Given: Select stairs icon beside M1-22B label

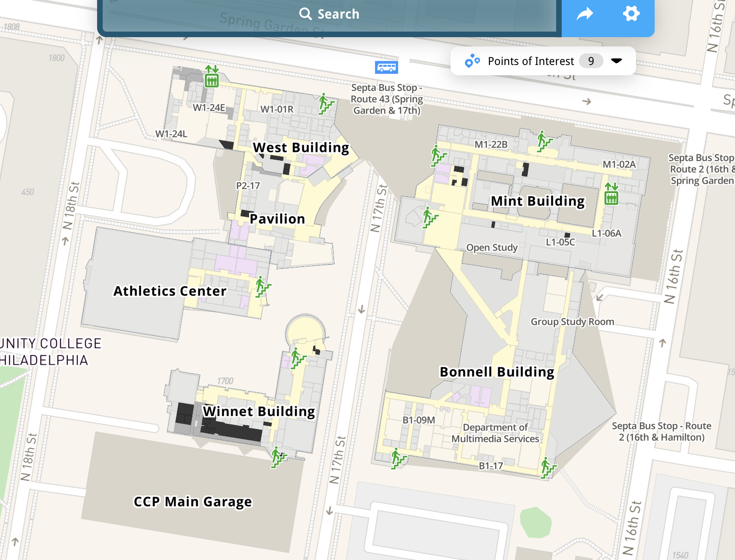Looking at the screenshot, I should (544, 141).
